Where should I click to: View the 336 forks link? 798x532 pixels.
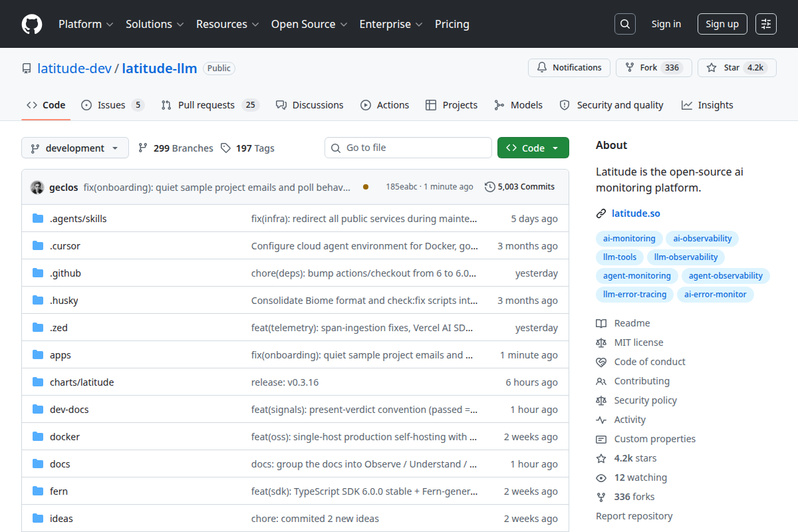634,497
